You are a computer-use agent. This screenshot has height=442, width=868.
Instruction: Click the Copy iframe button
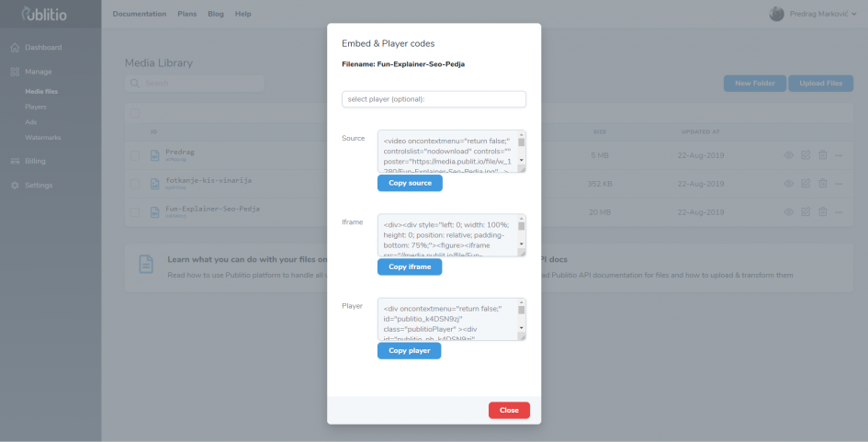pos(410,266)
